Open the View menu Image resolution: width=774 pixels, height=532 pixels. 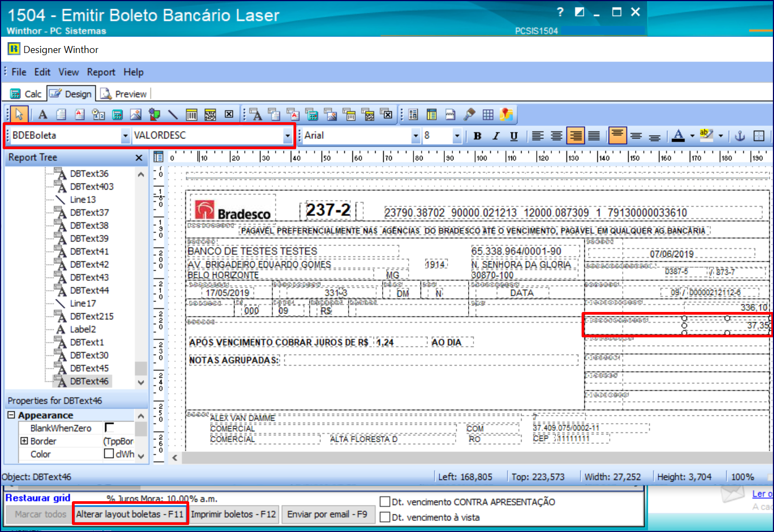69,72
